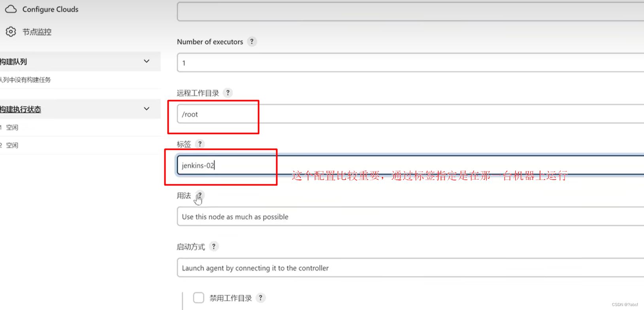Image resolution: width=644 pixels, height=310 pixels.
Task: Select executor 2 空闲 row
Action: [80, 145]
